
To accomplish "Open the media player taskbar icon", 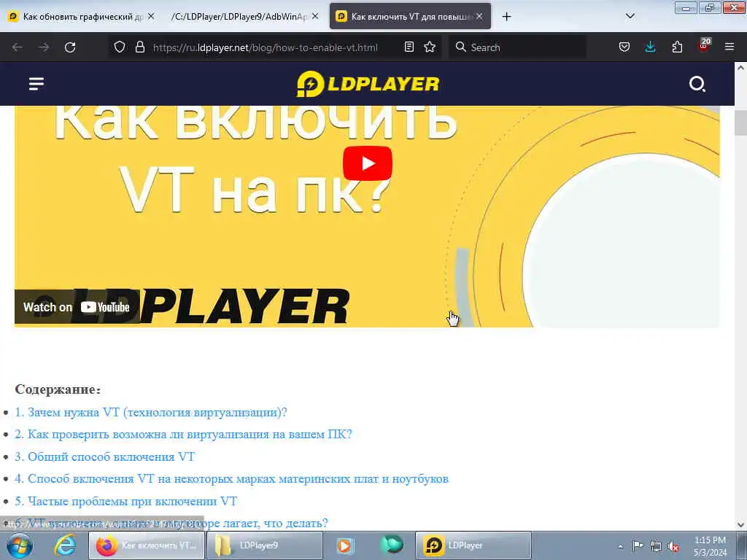I will pyautogui.click(x=345, y=545).
